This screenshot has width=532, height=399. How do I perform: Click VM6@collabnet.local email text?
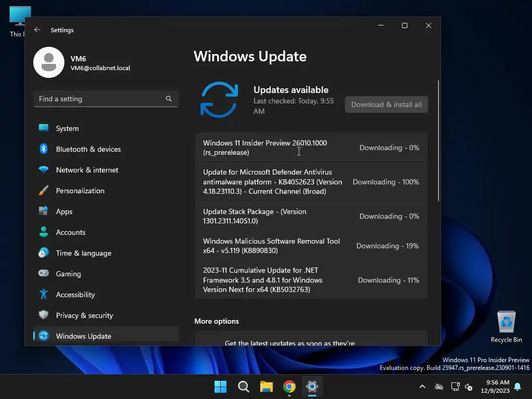pos(100,68)
